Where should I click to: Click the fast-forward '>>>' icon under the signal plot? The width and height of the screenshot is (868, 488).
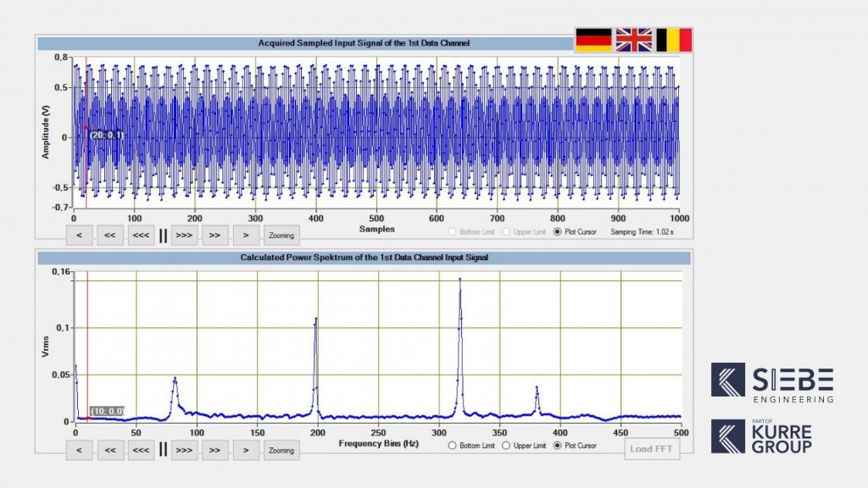coord(185,236)
